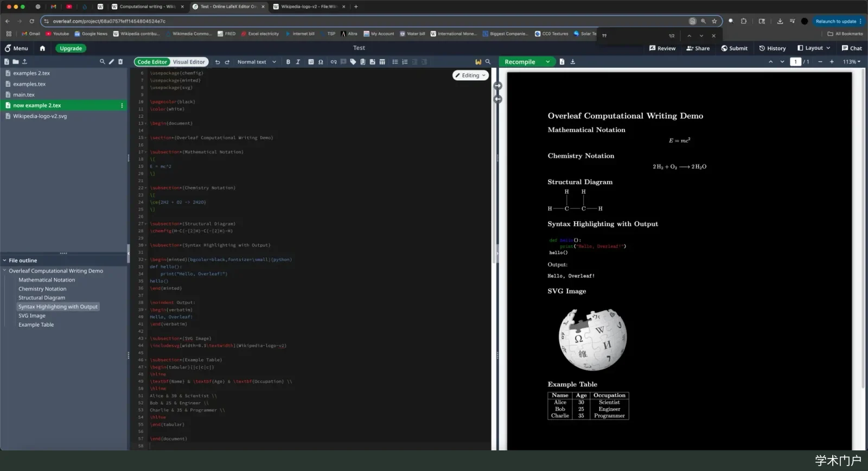Zoom out of the PDF preview
This screenshot has height=471, width=868.
coord(820,62)
